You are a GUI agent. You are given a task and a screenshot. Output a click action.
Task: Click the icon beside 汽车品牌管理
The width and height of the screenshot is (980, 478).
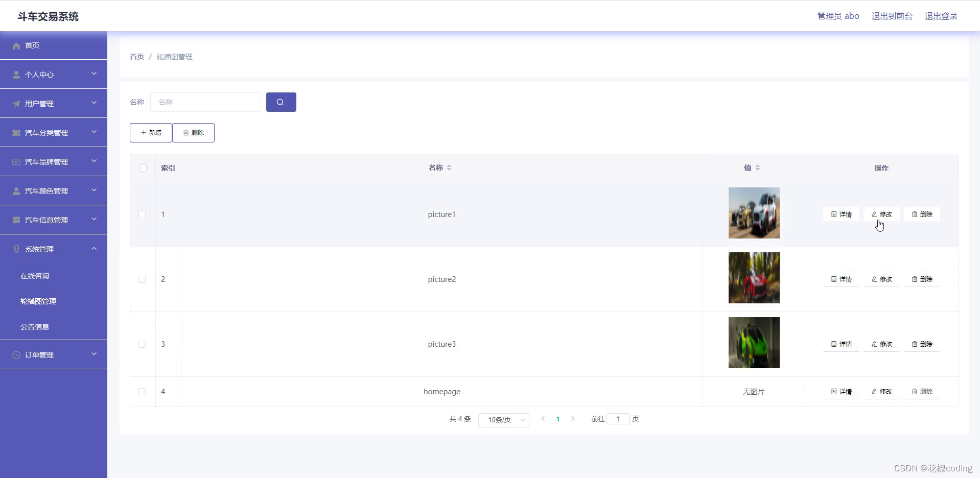coord(16,162)
